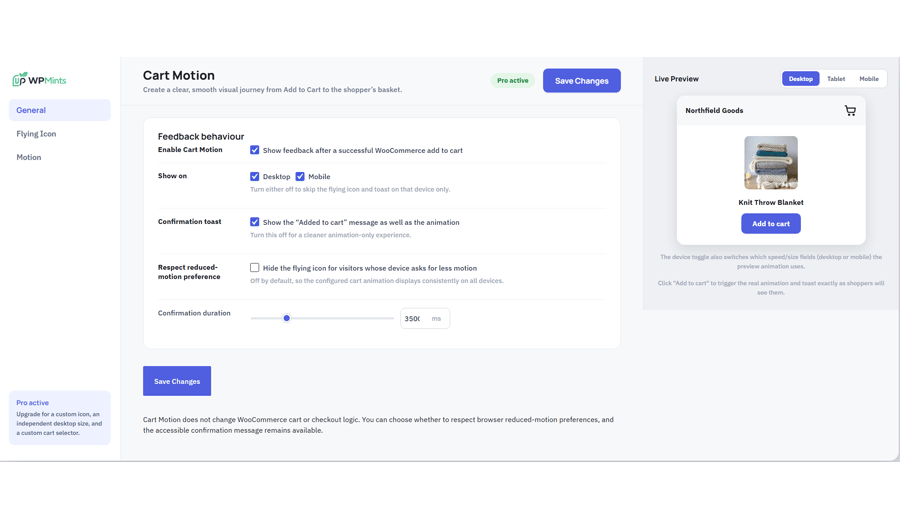The width and height of the screenshot is (900, 520).
Task: Open the General settings tab
Action: click(x=60, y=110)
